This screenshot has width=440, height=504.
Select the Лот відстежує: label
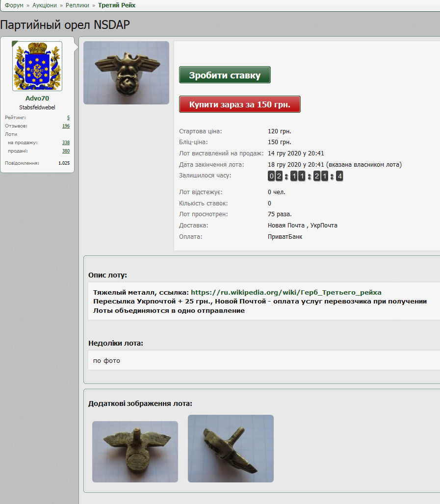tap(201, 192)
